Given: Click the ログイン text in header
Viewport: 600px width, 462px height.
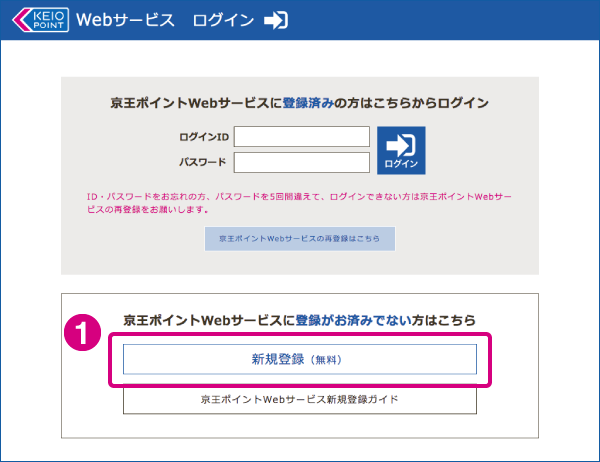Looking at the screenshot, I should pyautogui.click(x=223, y=21).
